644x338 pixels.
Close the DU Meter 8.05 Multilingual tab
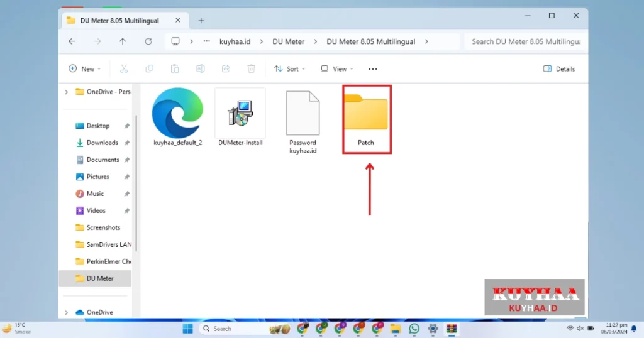click(x=178, y=20)
